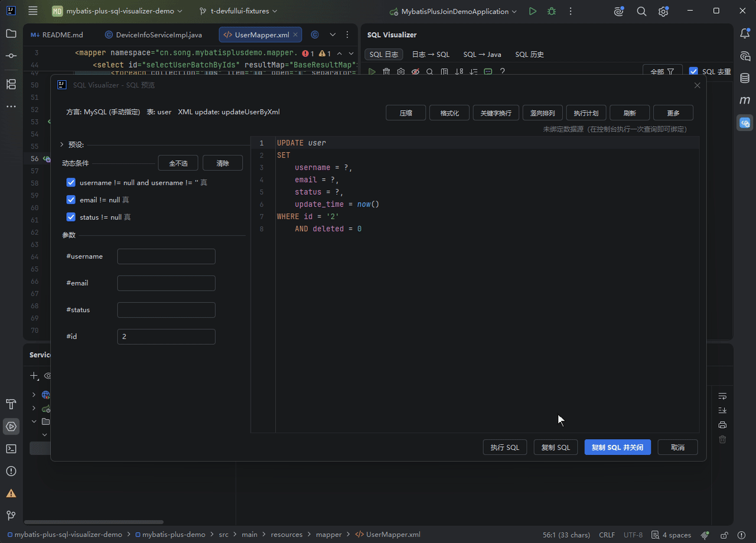
Task: Open Search Everywhere magnifier icon
Action: pyautogui.click(x=641, y=11)
